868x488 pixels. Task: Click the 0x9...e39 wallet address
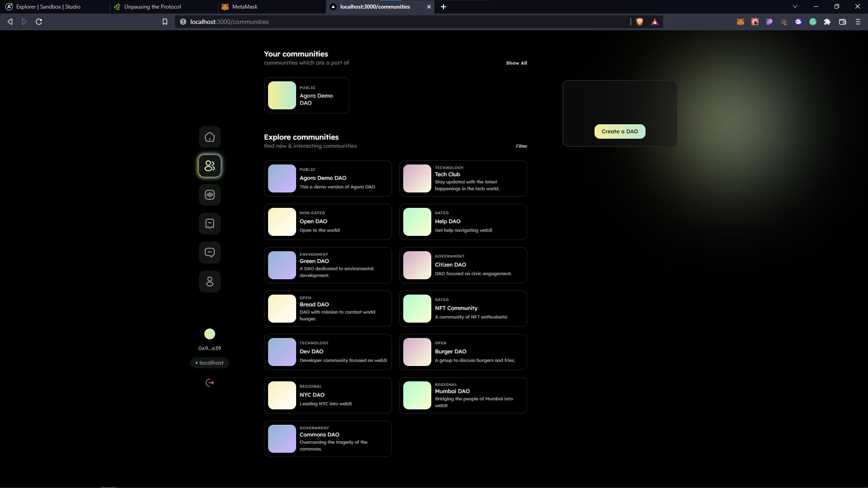(x=209, y=348)
